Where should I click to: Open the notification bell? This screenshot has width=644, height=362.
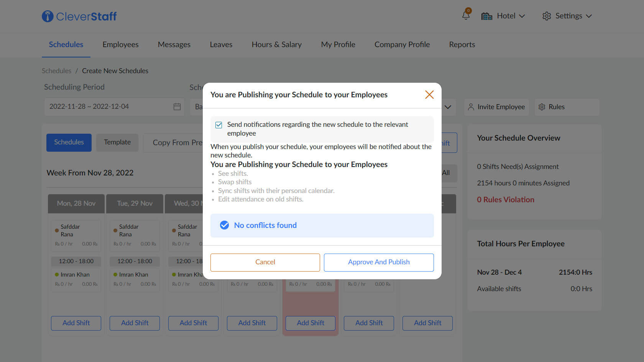pos(466,16)
